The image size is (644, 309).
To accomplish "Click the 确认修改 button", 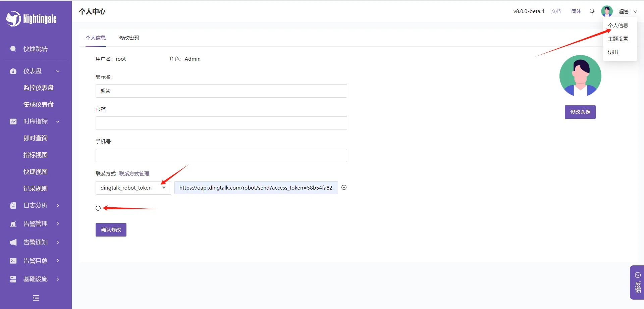I will point(111,230).
